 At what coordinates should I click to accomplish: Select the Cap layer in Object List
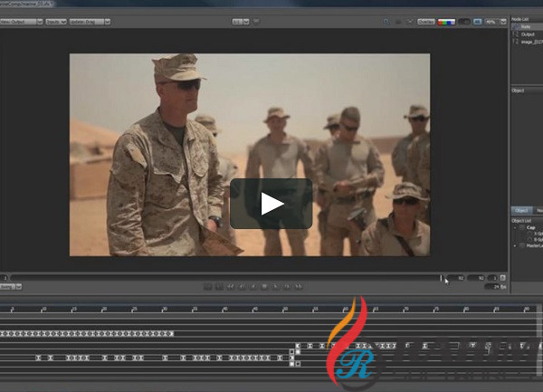(530, 227)
